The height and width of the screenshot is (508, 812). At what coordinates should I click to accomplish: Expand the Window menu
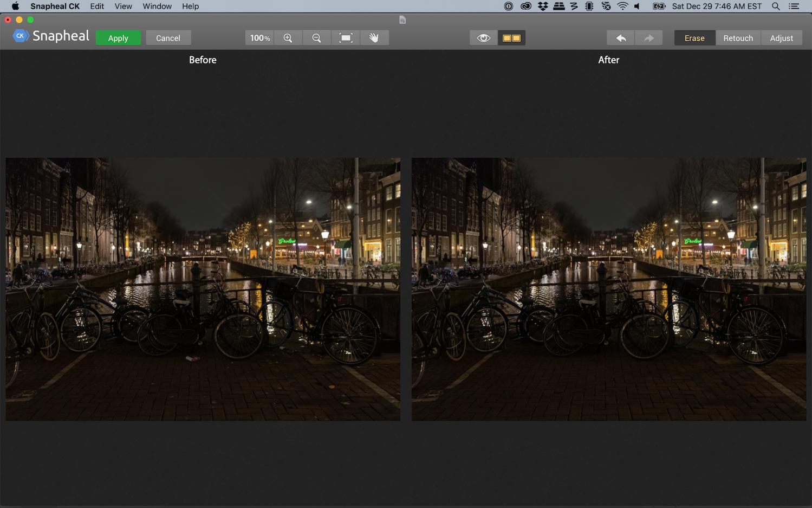pos(157,7)
